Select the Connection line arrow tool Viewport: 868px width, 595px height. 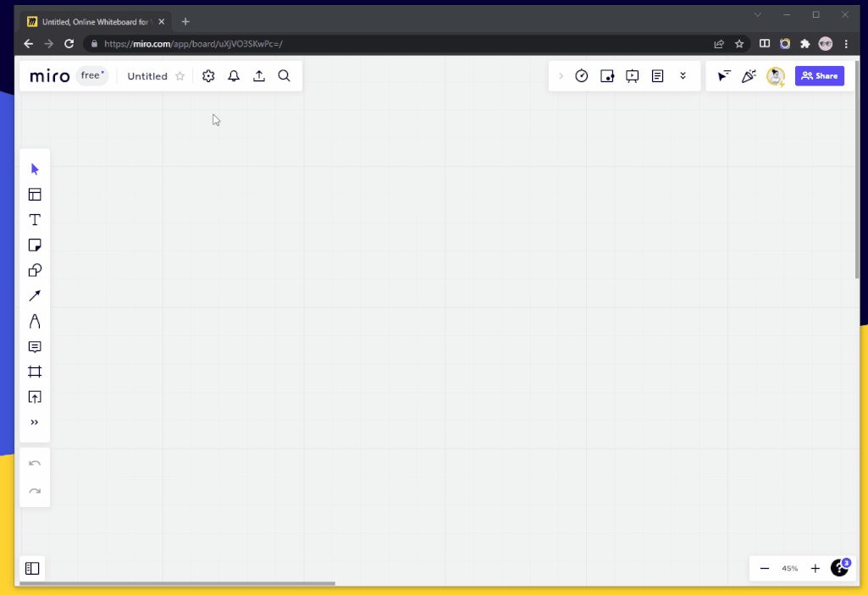pos(35,295)
